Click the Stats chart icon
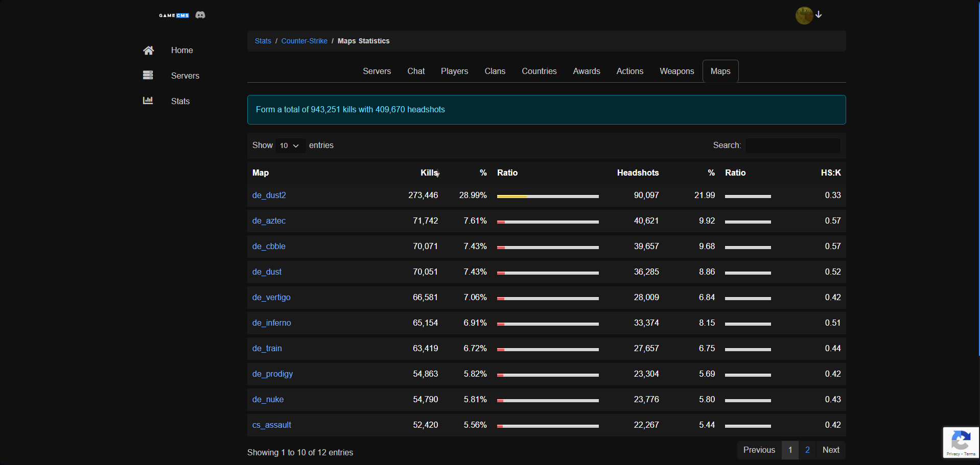The image size is (980, 465). [148, 101]
